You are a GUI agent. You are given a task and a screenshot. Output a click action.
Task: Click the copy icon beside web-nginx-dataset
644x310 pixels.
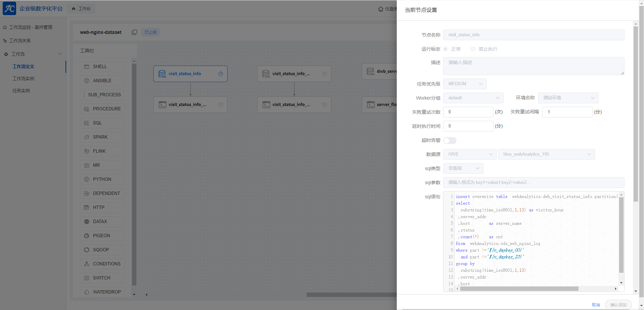134,32
